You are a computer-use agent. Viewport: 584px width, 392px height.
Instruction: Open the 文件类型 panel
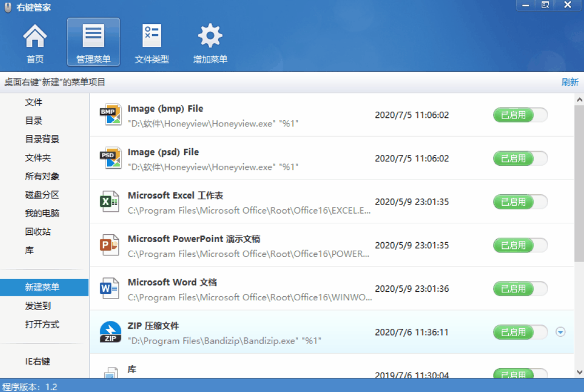coord(152,42)
